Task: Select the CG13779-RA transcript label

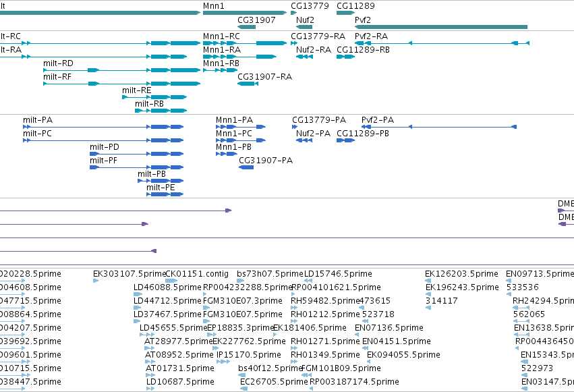Action: tap(318, 36)
